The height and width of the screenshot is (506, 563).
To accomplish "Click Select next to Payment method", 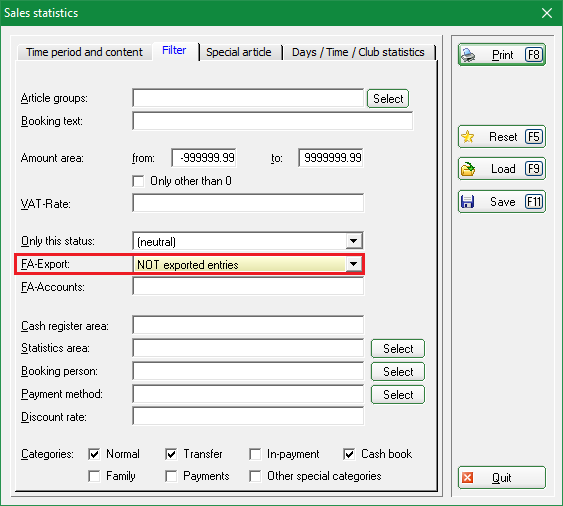I will tap(398, 395).
